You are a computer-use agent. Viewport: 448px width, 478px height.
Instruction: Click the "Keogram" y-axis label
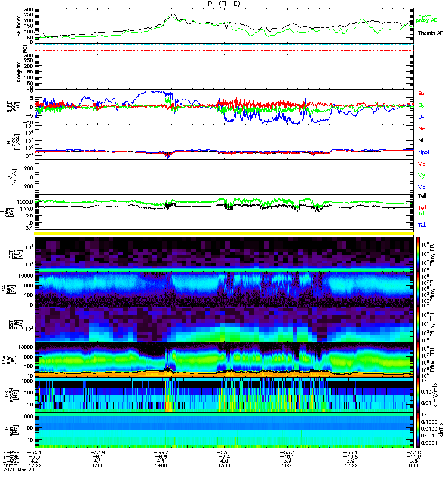pyautogui.click(x=19, y=71)
